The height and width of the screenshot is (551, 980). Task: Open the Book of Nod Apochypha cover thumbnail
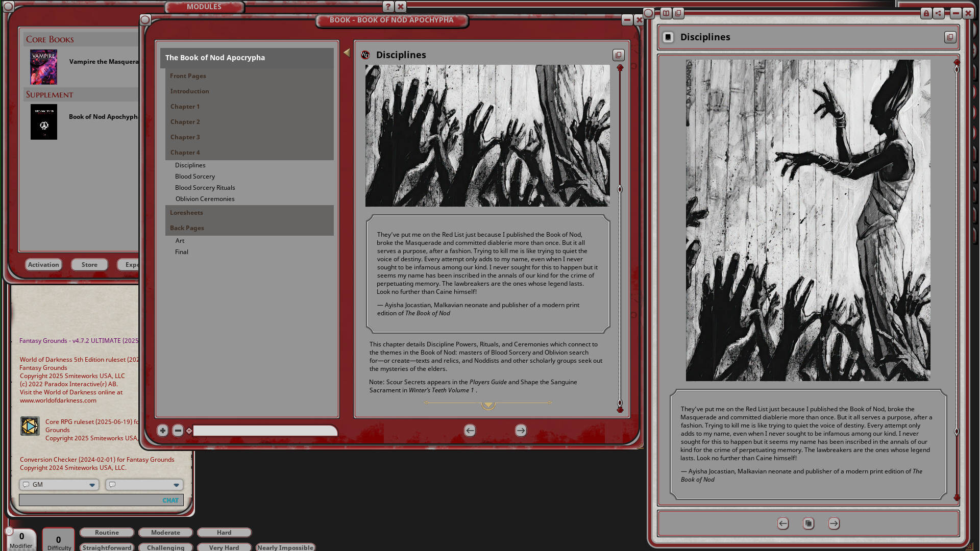pyautogui.click(x=43, y=121)
